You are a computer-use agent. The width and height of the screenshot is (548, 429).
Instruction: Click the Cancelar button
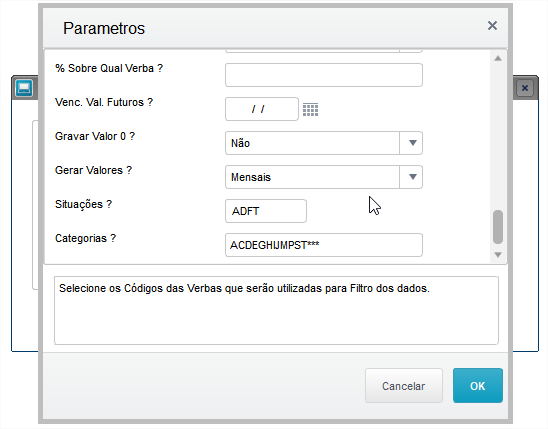click(x=404, y=386)
